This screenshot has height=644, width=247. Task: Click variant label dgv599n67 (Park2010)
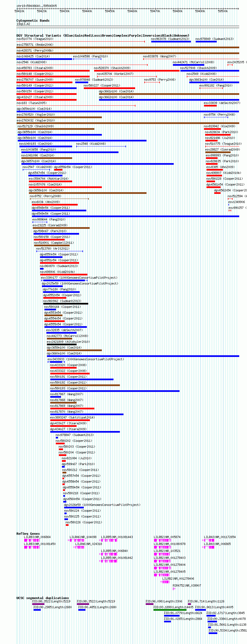click(x=78, y=464)
